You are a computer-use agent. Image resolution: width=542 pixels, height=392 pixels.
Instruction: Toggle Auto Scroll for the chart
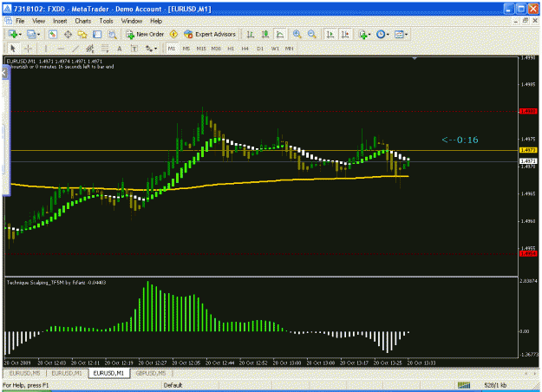pos(330,34)
